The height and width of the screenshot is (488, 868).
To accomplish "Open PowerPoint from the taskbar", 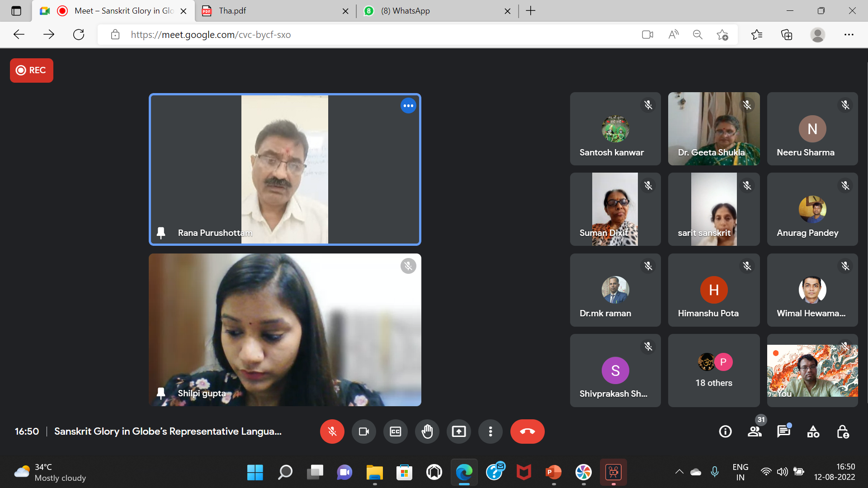I will coord(553,473).
